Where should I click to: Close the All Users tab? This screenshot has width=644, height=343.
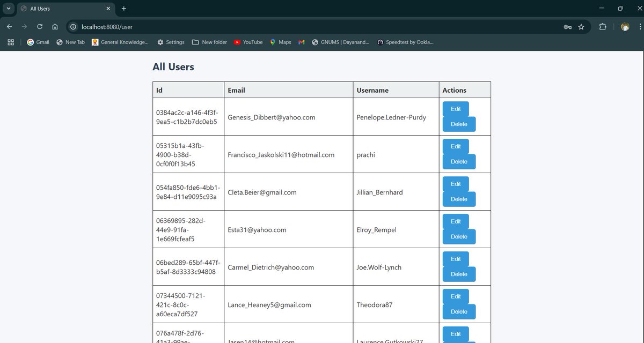(x=108, y=9)
